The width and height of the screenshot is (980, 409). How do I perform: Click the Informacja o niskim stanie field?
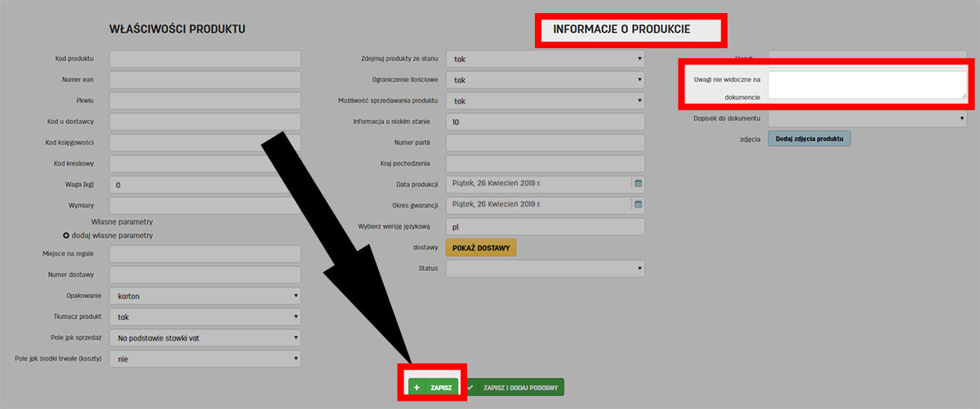coord(545,122)
